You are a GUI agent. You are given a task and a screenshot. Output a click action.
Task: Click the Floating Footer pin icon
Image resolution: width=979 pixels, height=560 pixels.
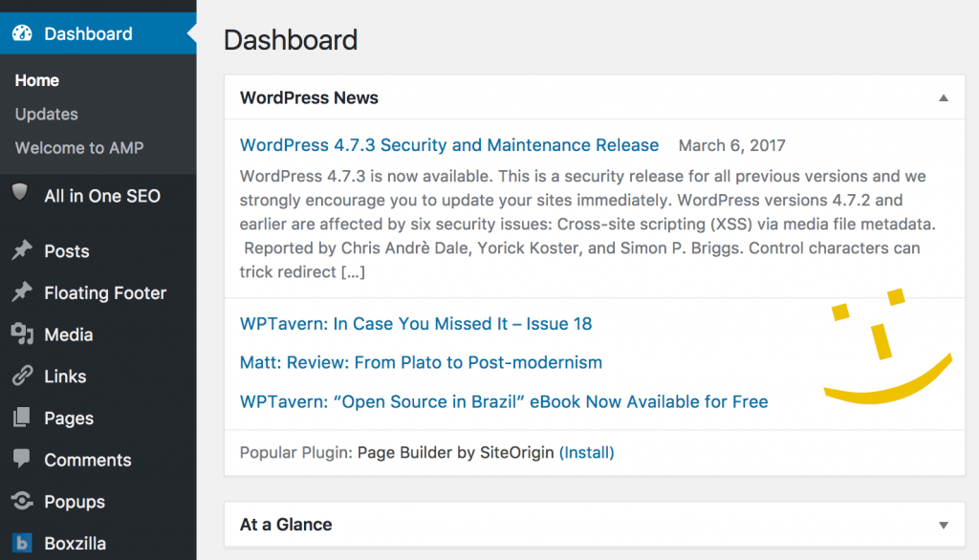pos(22,292)
